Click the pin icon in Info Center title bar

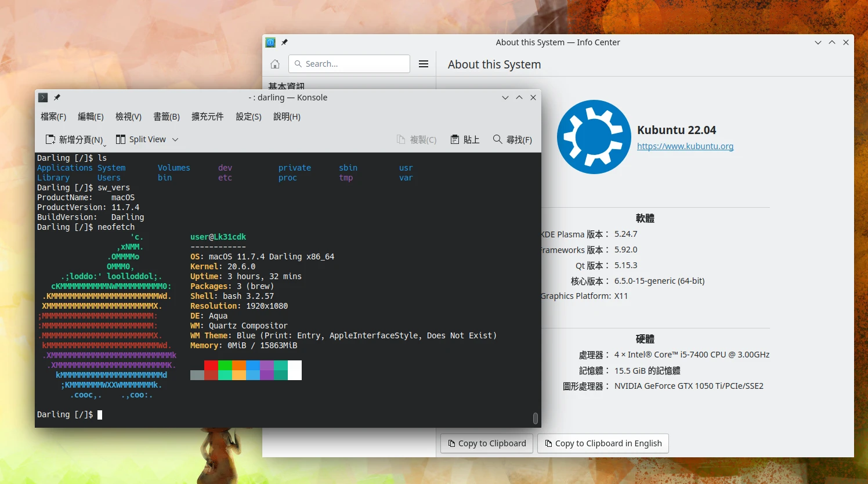pyautogui.click(x=284, y=42)
